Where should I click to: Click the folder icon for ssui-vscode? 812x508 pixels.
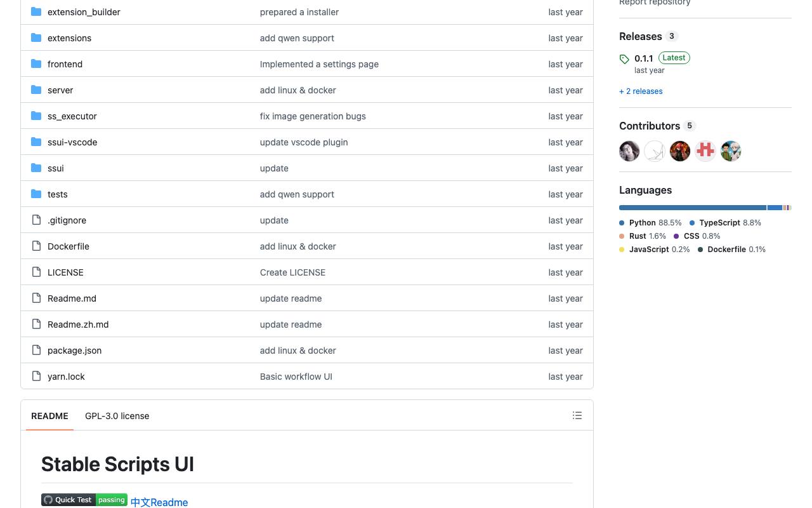tap(36, 142)
